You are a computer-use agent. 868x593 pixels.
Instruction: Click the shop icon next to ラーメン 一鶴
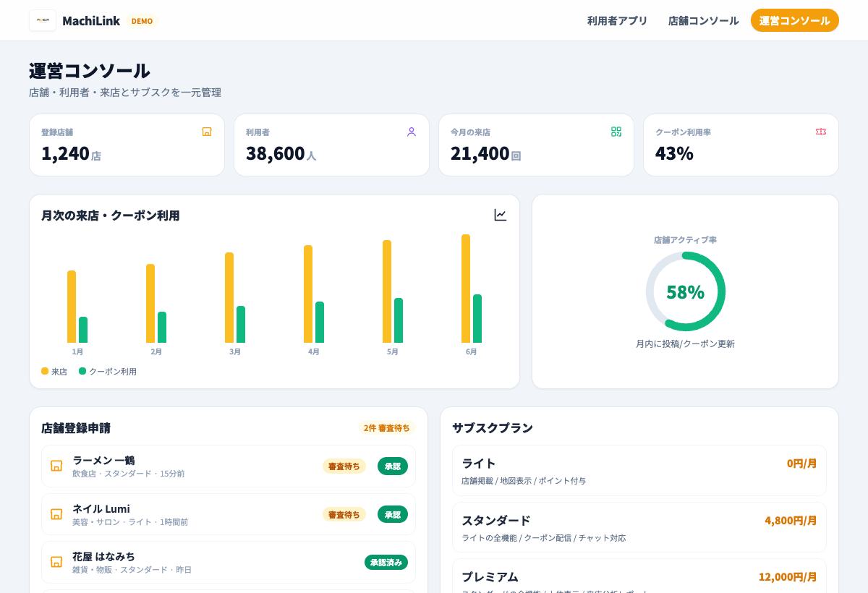pos(56,466)
